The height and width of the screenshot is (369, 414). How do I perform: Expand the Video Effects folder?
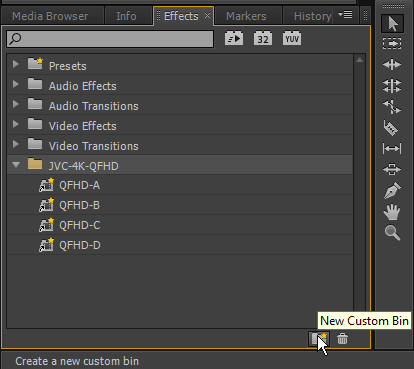pyautogui.click(x=15, y=124)
